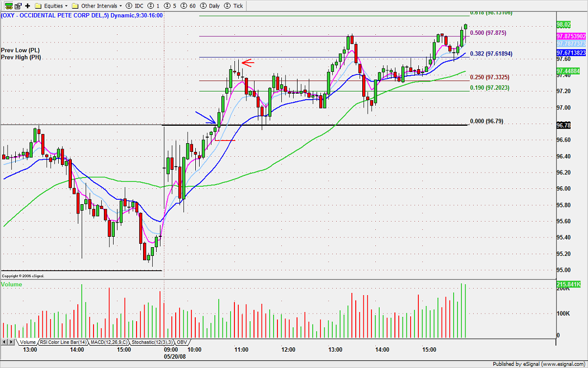Viewport: 588px width, 368px height.
Task: Click the green 97.44884 moving average tag
Action: coord(568,71)
